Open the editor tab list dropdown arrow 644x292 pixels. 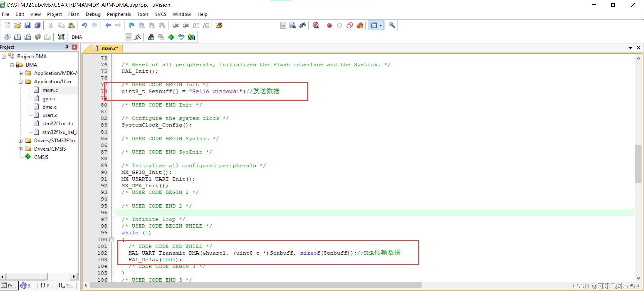point(630,48)
